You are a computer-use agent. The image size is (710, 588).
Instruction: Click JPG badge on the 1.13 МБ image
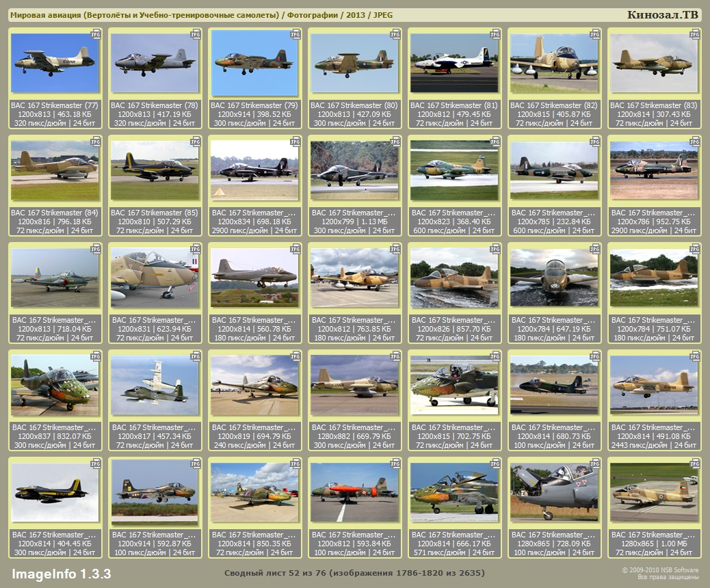click(x=395, y=141)
